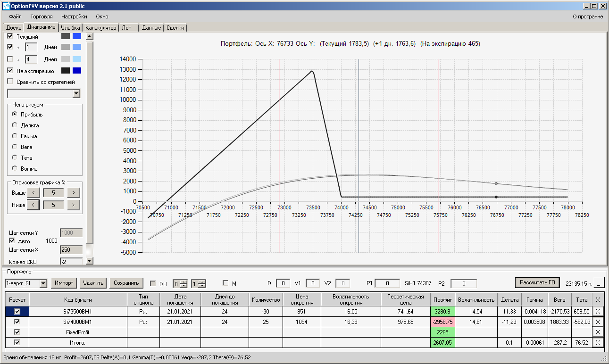Switch to the Улыбка tab
The height and width of the screenshot is (364, 609).
[x=71, y=28]
